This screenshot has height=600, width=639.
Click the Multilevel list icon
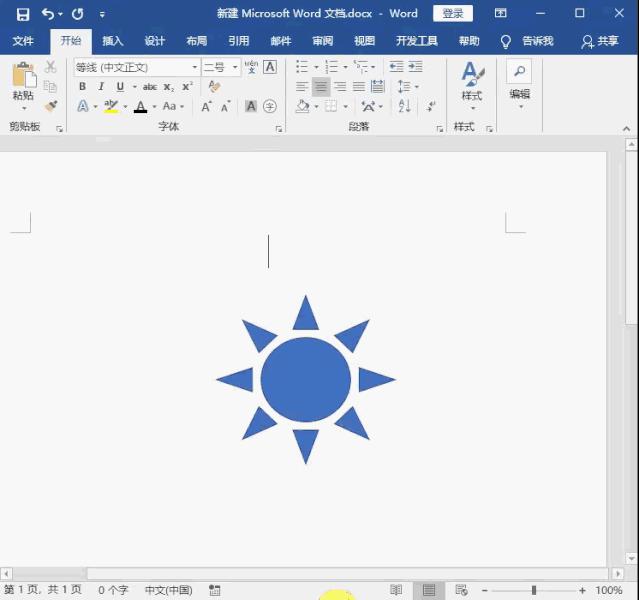(x=361, y=66)
